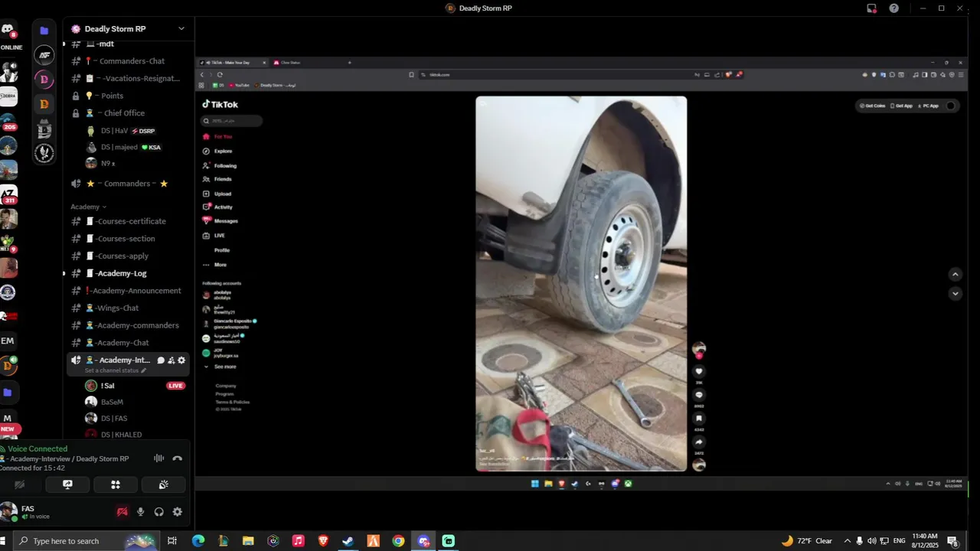Select voice member !Sal
Image resolution: width=980 pixels, height=551 pixels.
pos(107,386)
